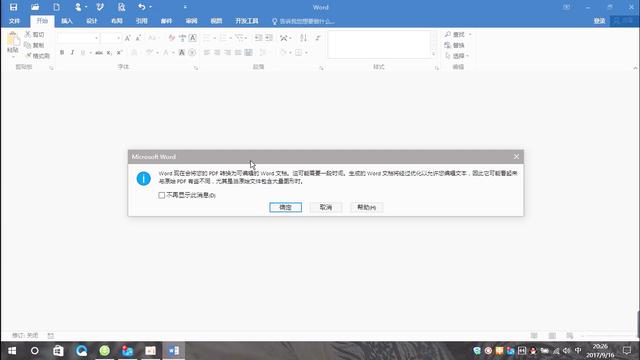Expand the styles gallery more arrow
This screenshot has width=640, height=360.
(x=433, y=54)
